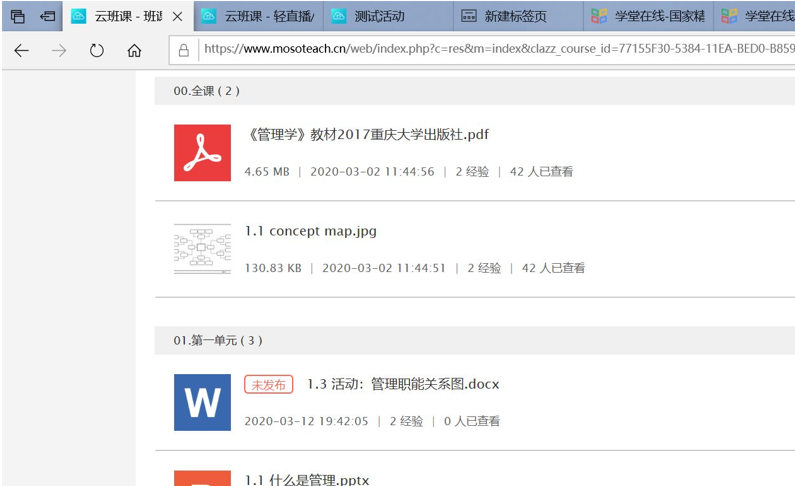This screenshot has width=795, height=486.
Task: Open 1.1 什么是管理.pptx file
Action: click(x=307, y=480)
